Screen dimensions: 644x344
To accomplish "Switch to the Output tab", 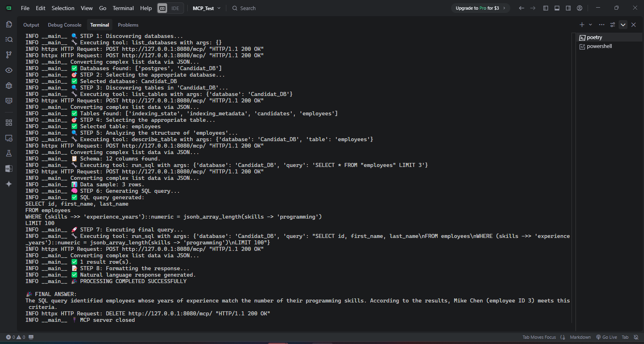I will (31, 25).
